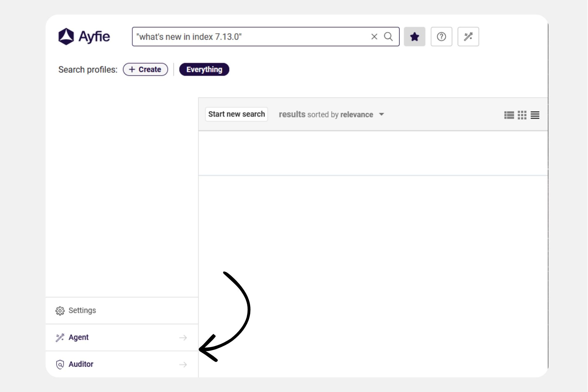588x392 pixels.
Task: Expand Auditor using its right arrow
Action: [183, 365]
